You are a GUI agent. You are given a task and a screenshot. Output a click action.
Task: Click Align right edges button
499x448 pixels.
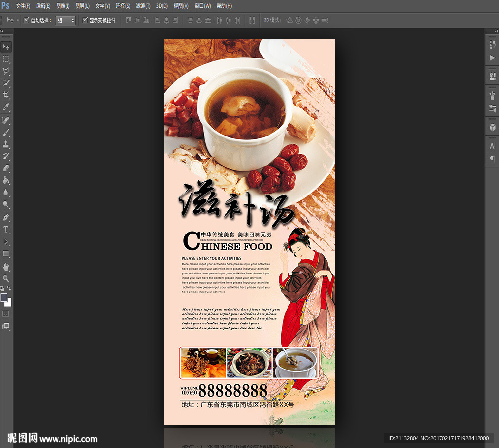175,20
